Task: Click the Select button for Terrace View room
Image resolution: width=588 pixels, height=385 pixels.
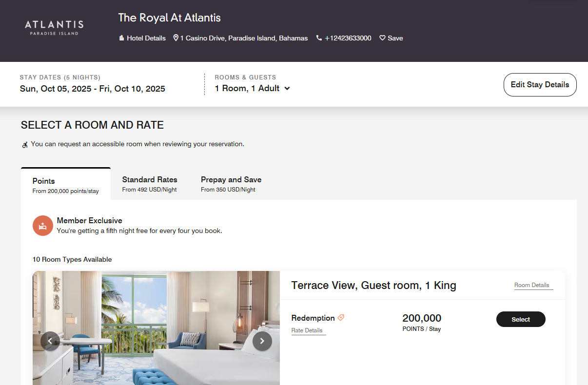Action: pyautogui.click(x=521, y=319)
